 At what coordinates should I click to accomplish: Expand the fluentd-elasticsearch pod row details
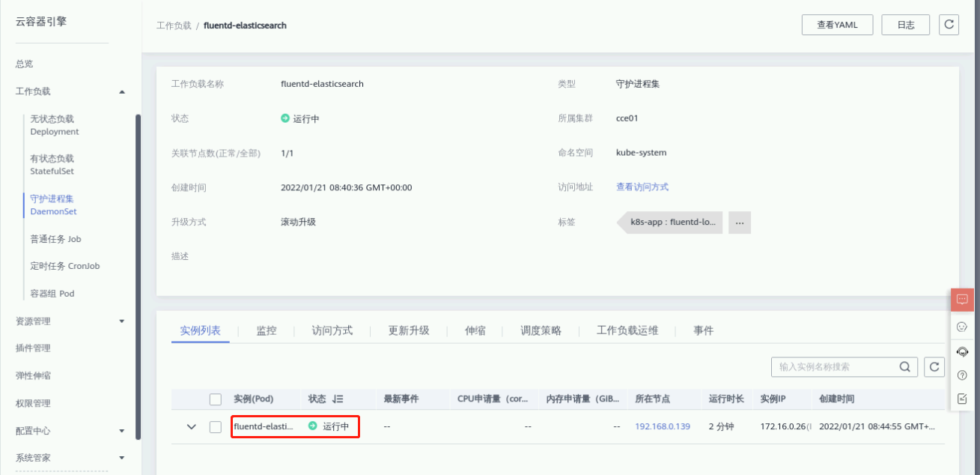(x=191, y=426)
